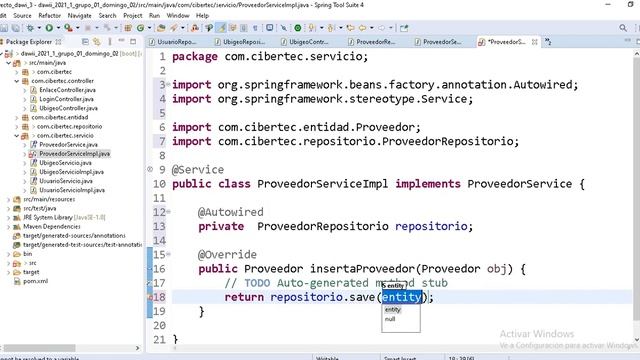Screen dimensions: 640x360
Task: Open the Navigate menu
Action: tap(80, 16)
